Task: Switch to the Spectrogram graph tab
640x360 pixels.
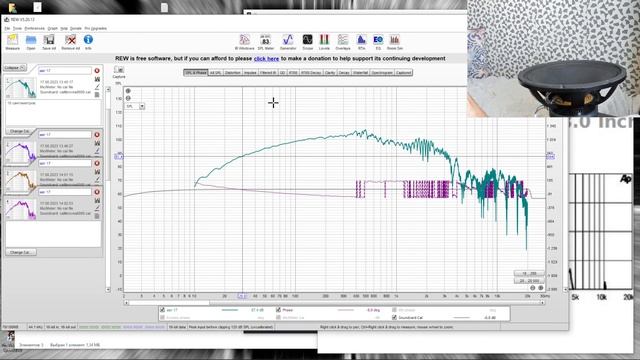Action: (382, 73)
